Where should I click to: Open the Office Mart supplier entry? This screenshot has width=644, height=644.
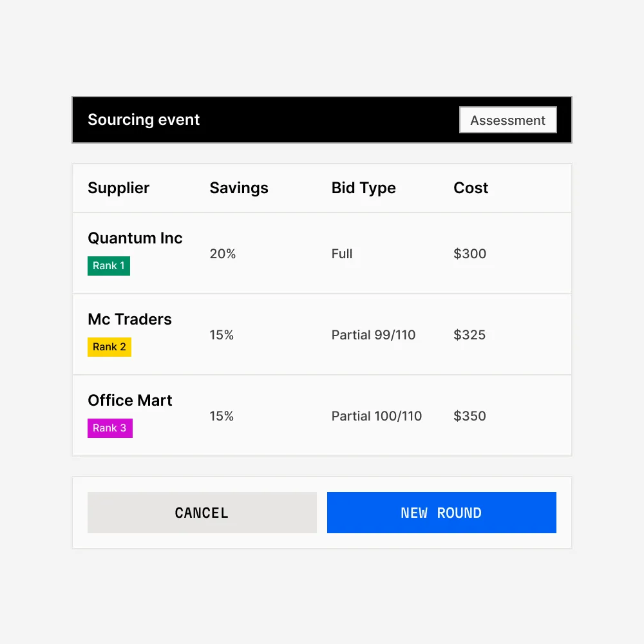(x=129, y=401)
